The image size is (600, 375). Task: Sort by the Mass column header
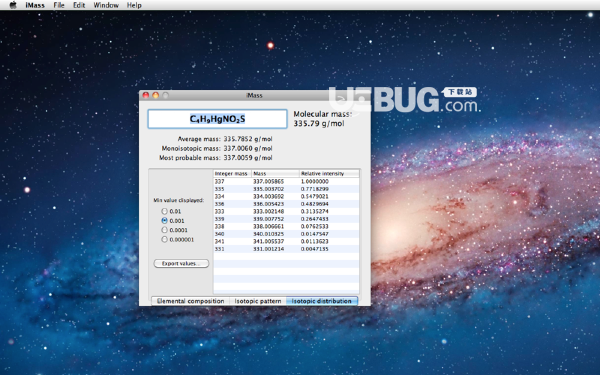click(275, 174)
